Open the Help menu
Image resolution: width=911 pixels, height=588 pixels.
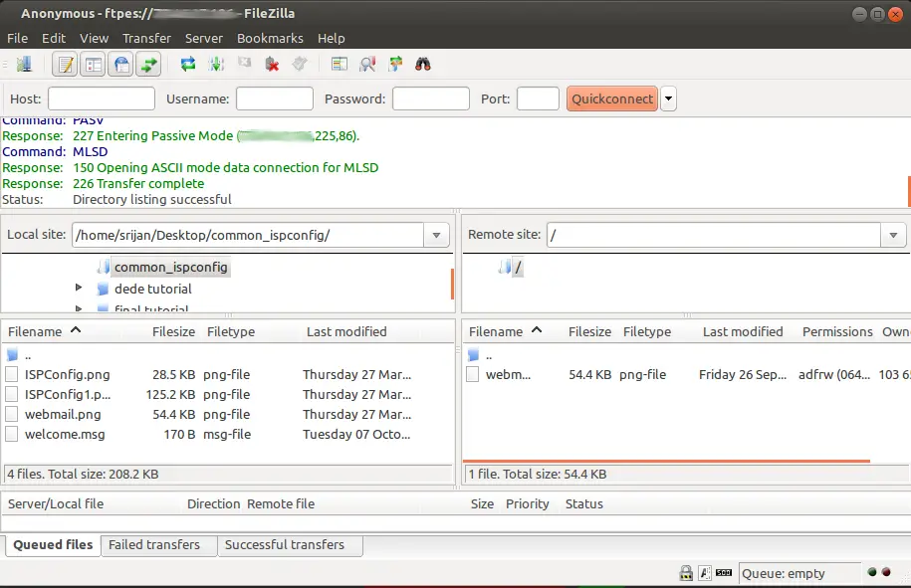pos(332,39)
